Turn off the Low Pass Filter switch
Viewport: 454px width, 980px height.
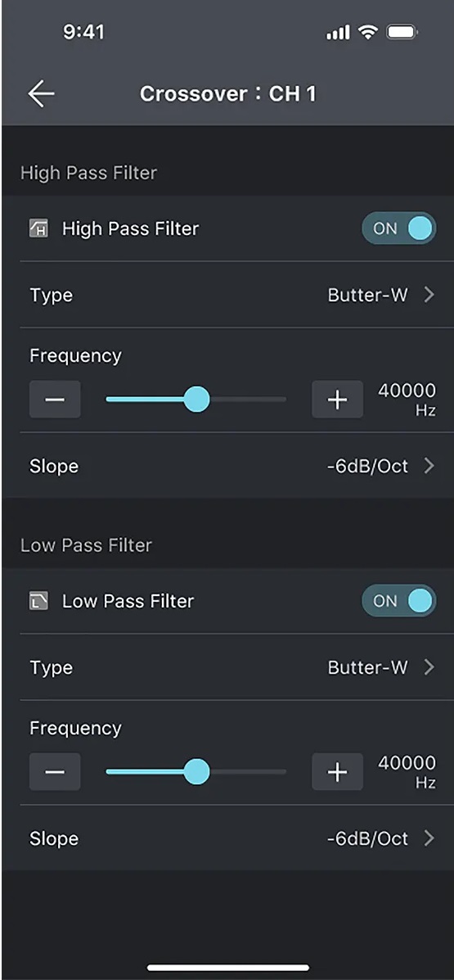pyautogui.click(x=399, y=601)
